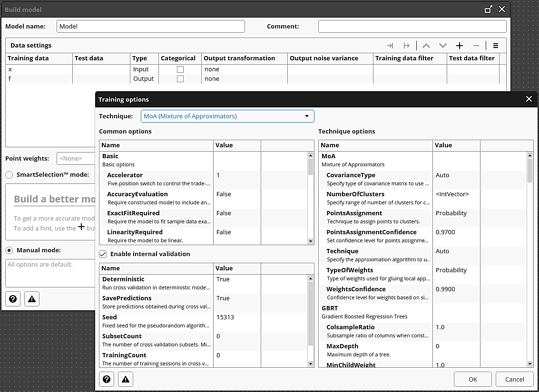
Task: Click the Common options scrollbar thumb
Action: coord(310,166)
